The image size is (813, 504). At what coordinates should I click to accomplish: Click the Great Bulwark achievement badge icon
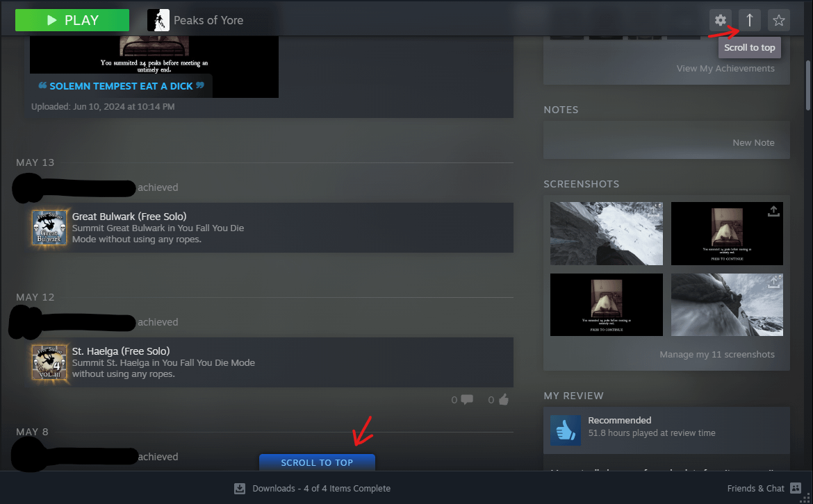click(49, 228)
